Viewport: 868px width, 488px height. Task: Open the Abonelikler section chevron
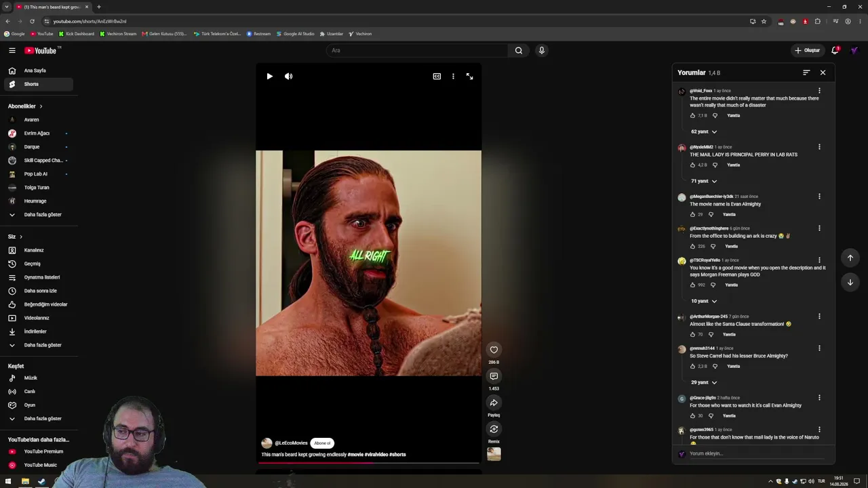[41, 106]
